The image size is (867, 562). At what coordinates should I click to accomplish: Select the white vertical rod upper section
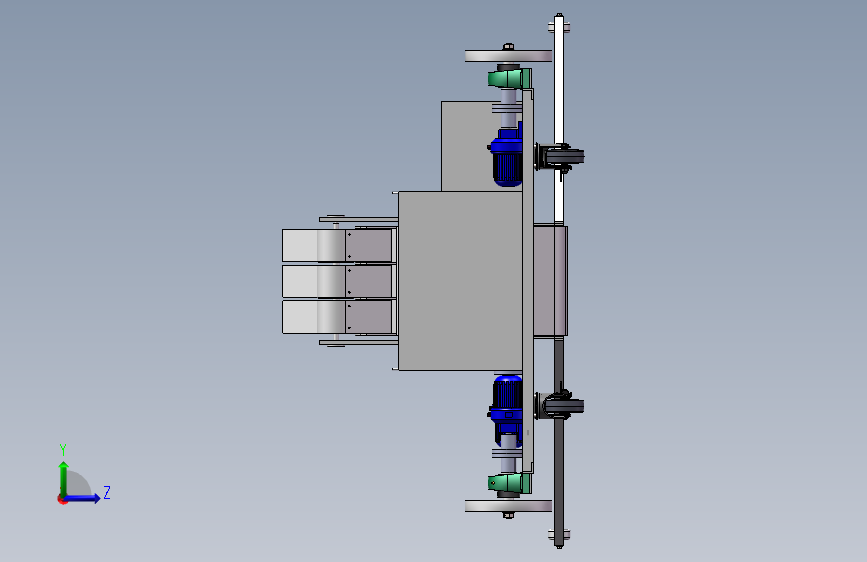[559, 119]
